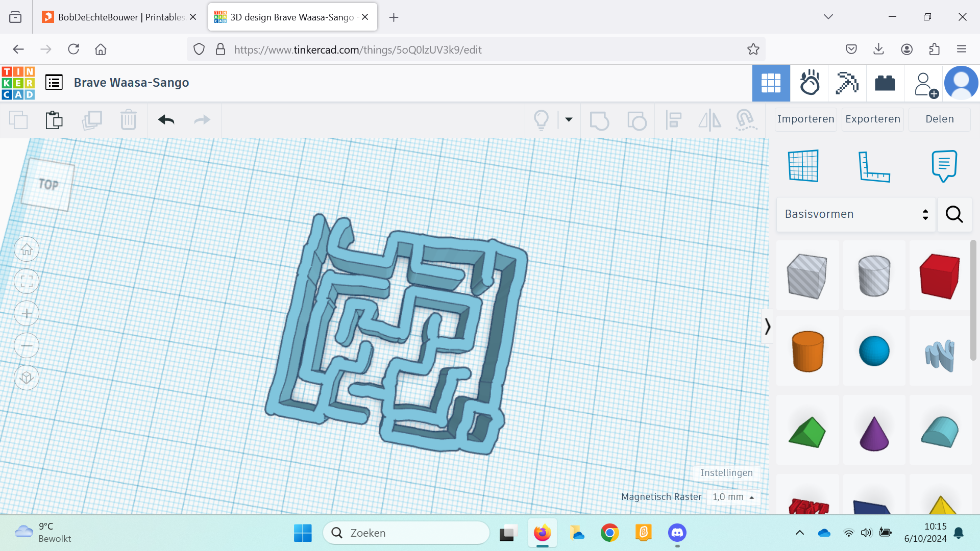Click the Exporteren button
Image resolution: width=980 pixels, height=551 pixels.
point(873,119)
